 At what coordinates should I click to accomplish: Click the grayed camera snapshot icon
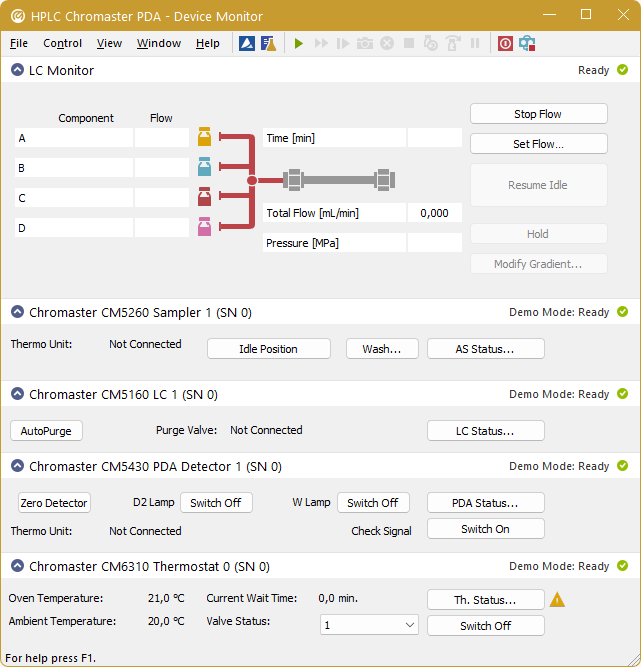coord(365,43)
